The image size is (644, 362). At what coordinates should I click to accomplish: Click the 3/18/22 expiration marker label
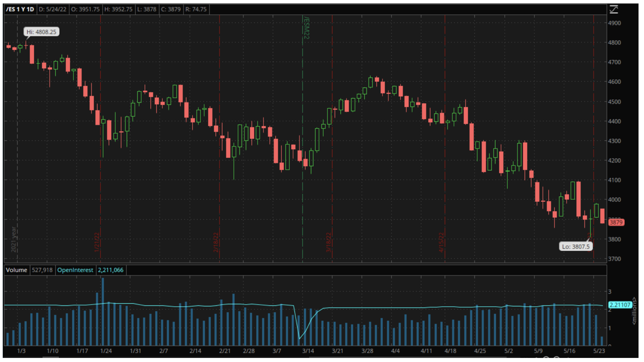pyautogui.click(x=328, y=242)
